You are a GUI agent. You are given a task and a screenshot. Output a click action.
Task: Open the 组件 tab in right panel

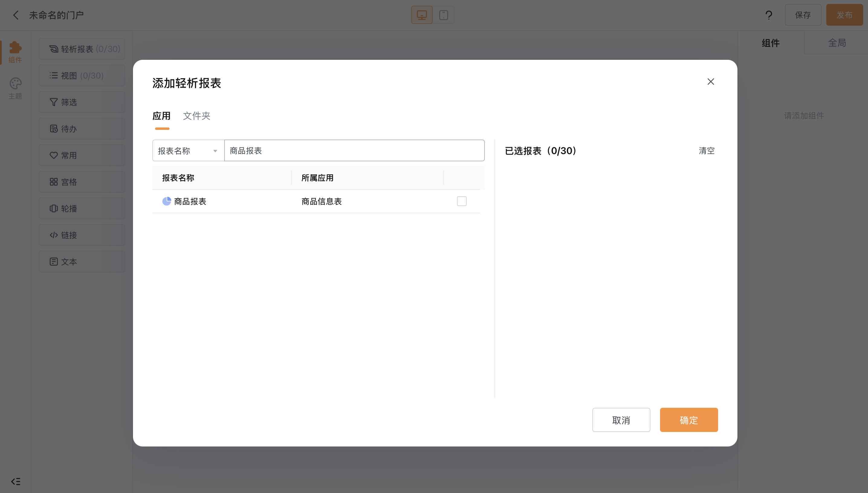point(771,43)
